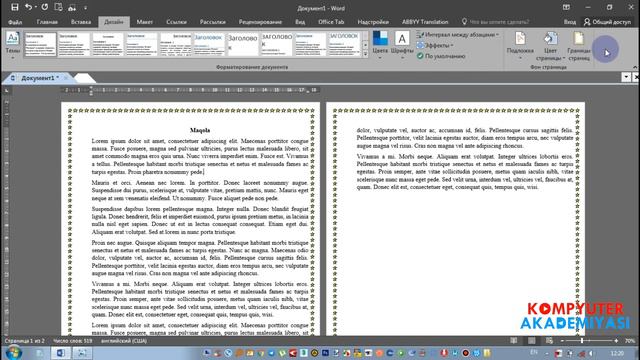This screenshot has height=360, width=640.
Task: Switch to Print Layout view
Action: coord(531,340)
